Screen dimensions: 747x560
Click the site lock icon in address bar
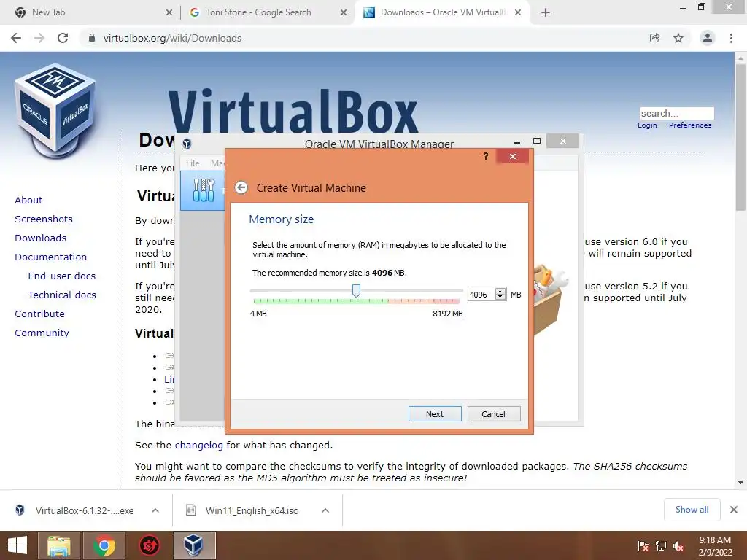pyautogui.click(x=92, y=38)
